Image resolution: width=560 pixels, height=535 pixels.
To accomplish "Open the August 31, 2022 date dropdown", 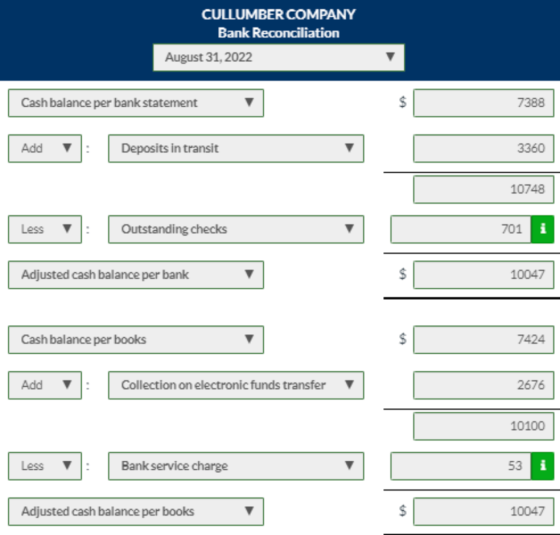I will pos(279,58).
